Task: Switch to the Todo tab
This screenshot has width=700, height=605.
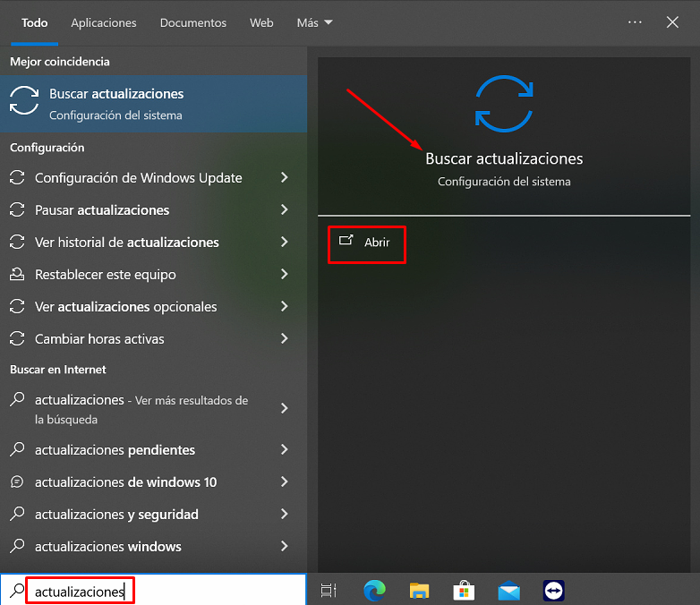Action: pos(34,22)
